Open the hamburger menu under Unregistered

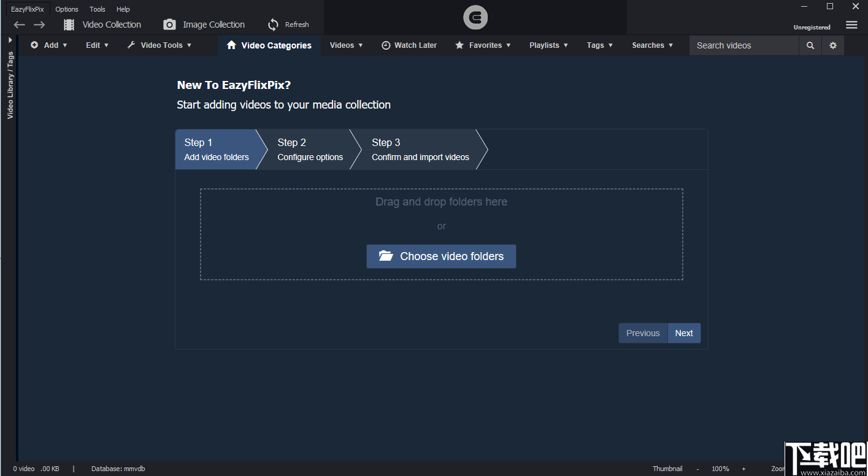click(x=851, y=25)
